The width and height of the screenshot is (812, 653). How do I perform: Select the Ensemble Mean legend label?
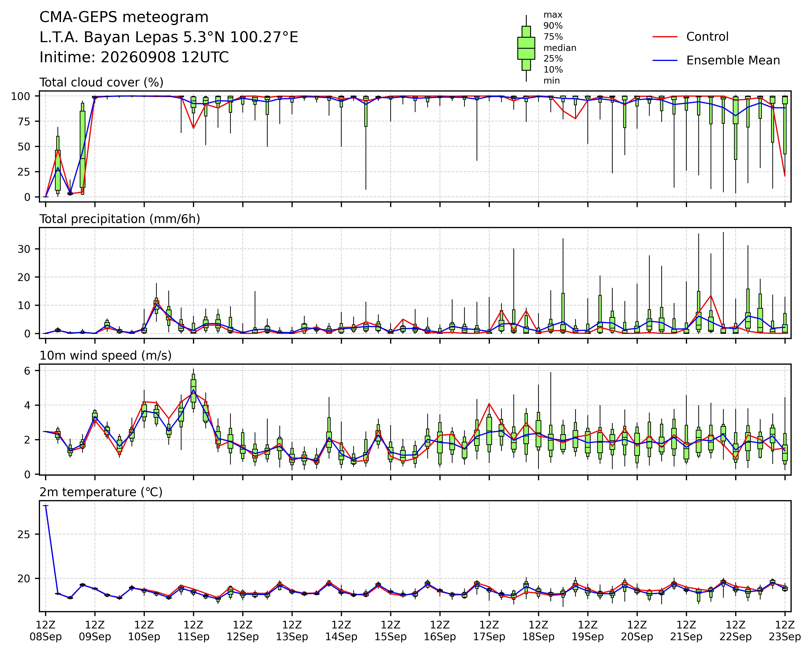pos(733,61)
